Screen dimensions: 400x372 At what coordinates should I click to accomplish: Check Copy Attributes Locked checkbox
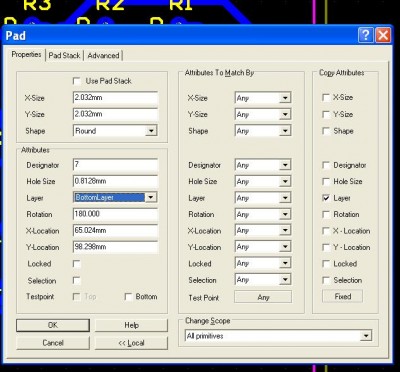(x=326, y=264)
